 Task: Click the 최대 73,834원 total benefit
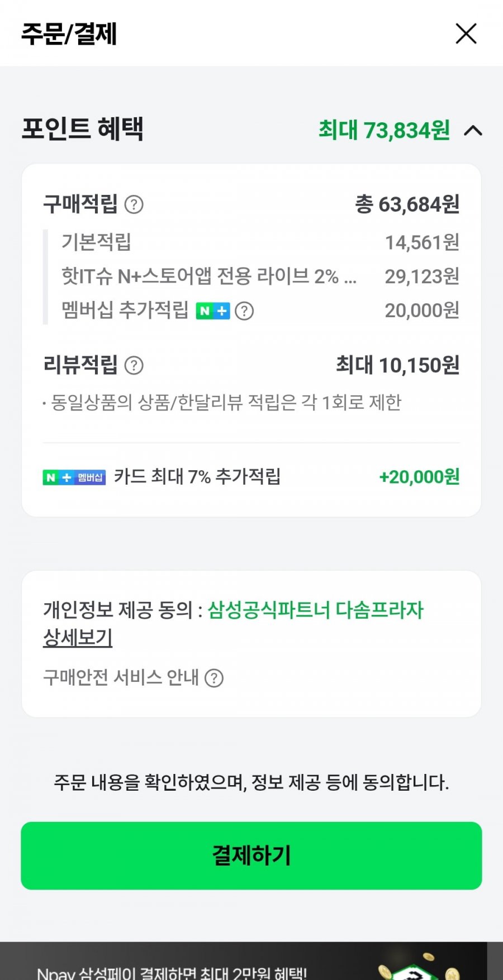(384, 130)
